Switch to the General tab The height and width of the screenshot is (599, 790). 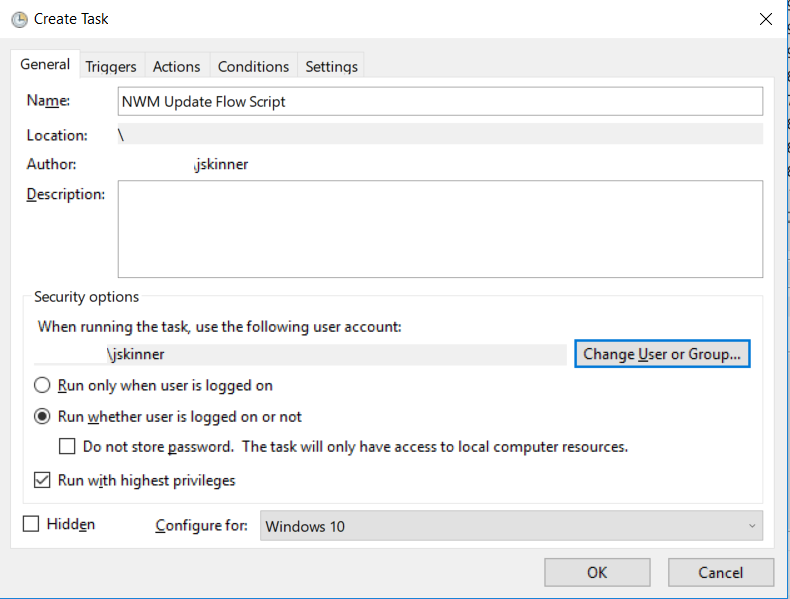[45, 65]
